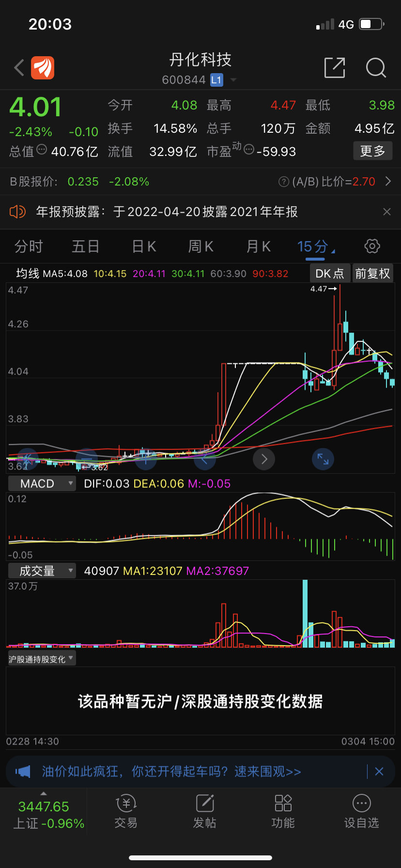The image size is (401, 868).
Task: Dismiss the 年报预披露 notice
Action: tap(386, 212)
